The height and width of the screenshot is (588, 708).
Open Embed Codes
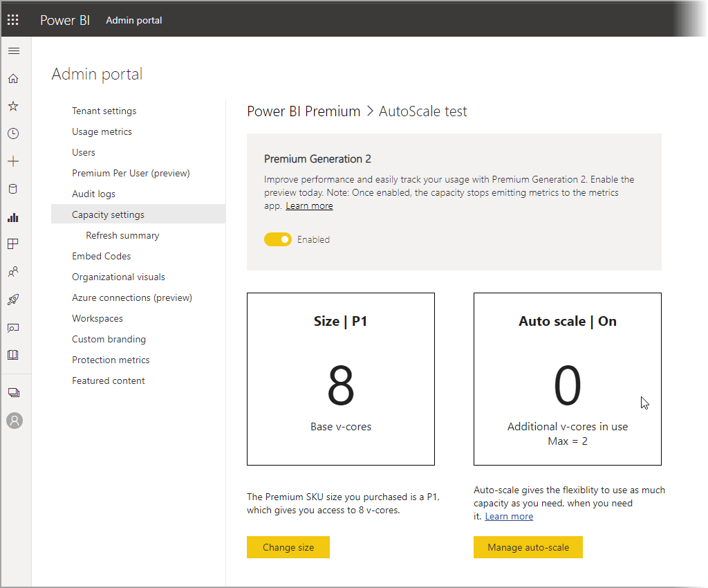pyautogui.click(x=102, y=257)
